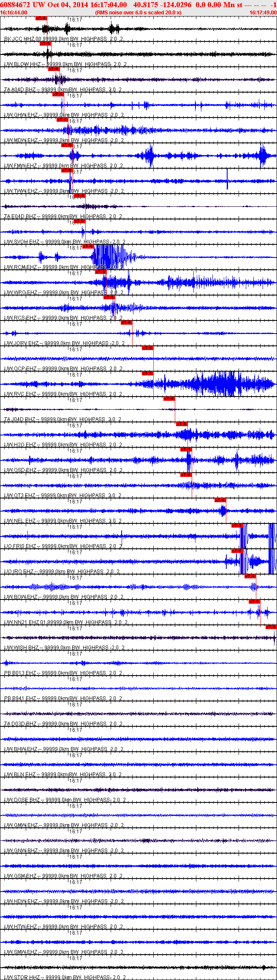The width and height of the screenshot is (277, 980).
Task: Click the red pick marker on the UO.FRIS trace
Action: click(x=237, y=526)
